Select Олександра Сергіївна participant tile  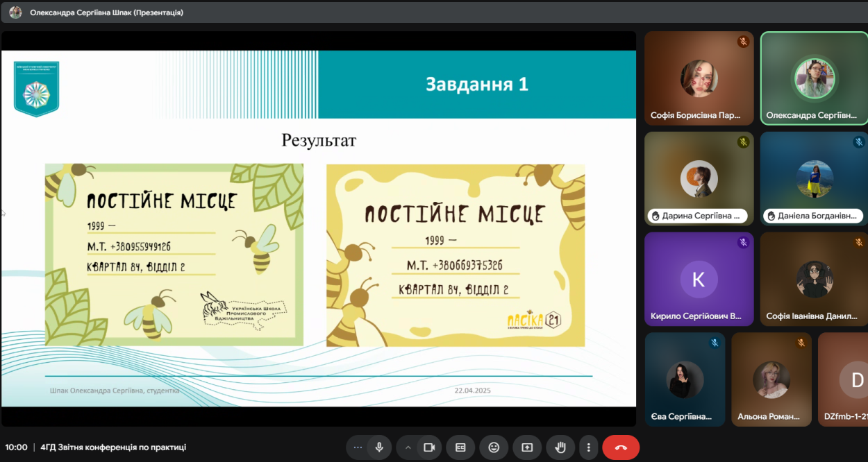click(814, 78)
